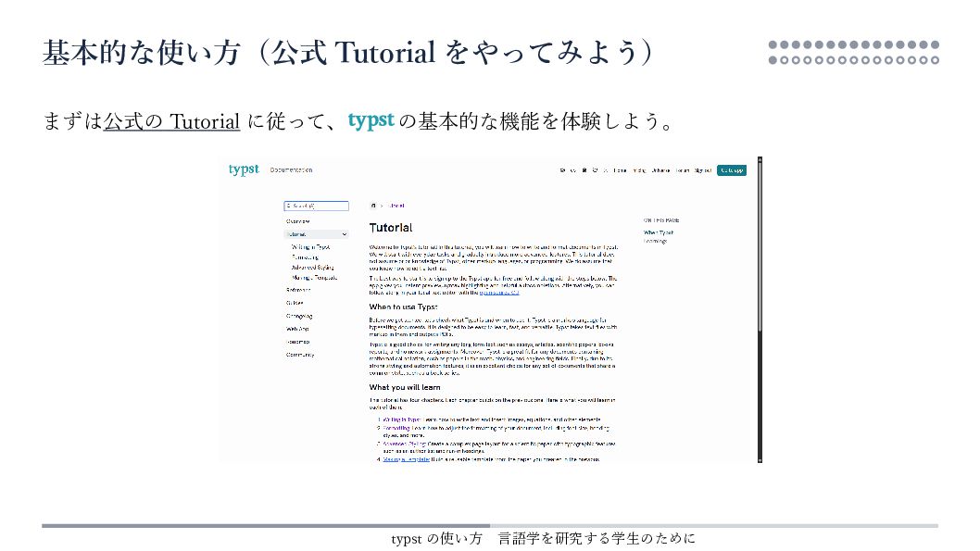Open Guides in the docs sidebar
This screenshot has width=980, height=551.
295,303
